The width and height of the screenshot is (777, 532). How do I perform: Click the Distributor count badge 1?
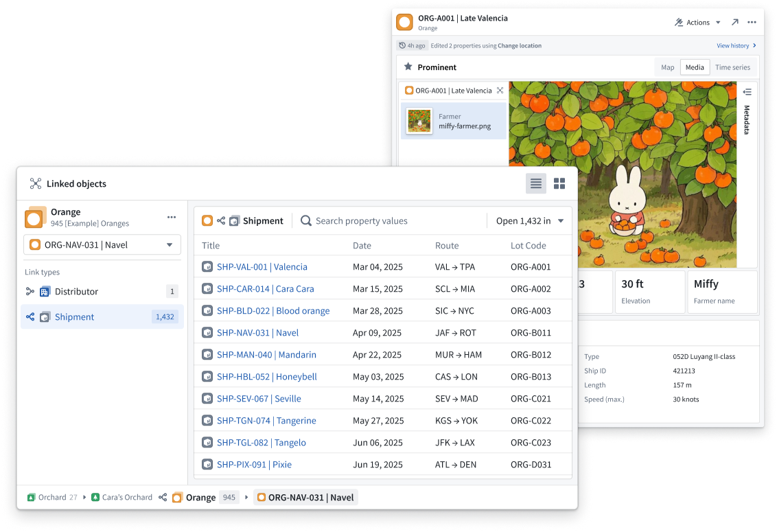click(172, 292)
